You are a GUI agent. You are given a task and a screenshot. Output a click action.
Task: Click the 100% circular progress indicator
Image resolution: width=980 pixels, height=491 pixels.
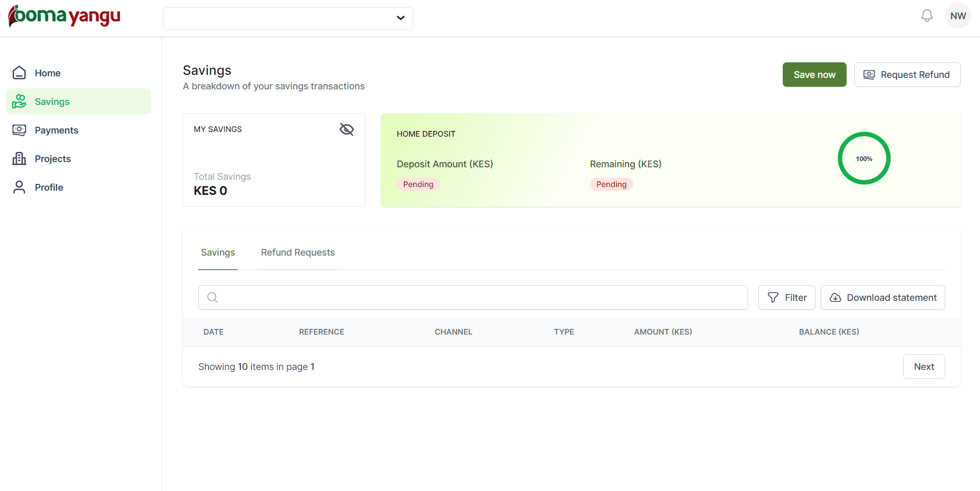864,158
